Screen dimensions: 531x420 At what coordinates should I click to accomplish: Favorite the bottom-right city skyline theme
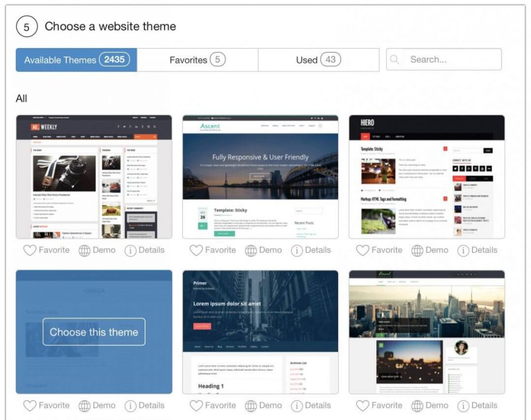pos(363,405)
